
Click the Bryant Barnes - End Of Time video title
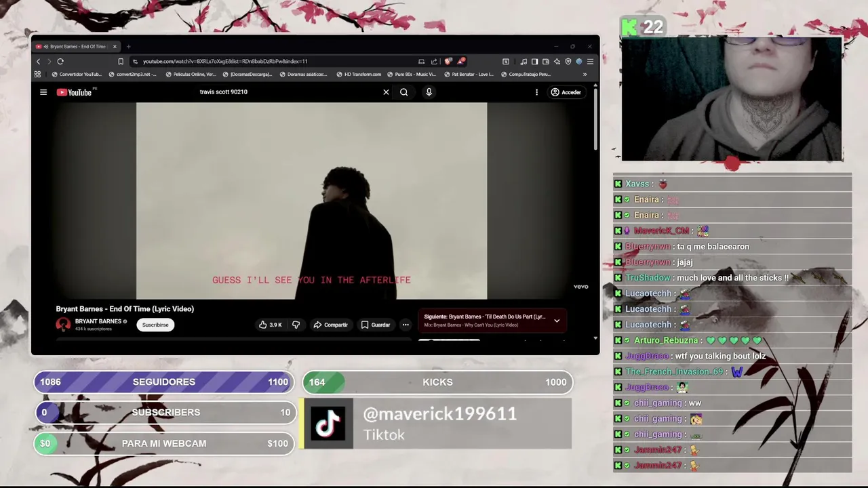tap(125, 309)
